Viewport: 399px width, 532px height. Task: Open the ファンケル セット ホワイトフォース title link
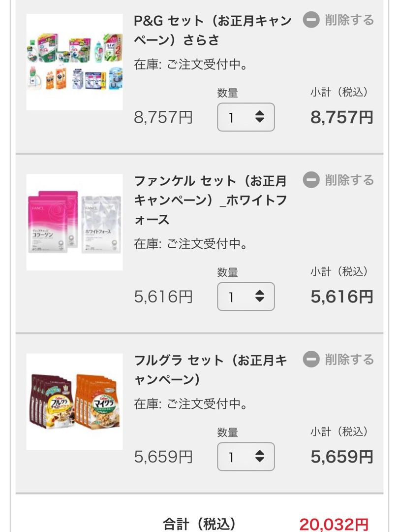point(211,200)
